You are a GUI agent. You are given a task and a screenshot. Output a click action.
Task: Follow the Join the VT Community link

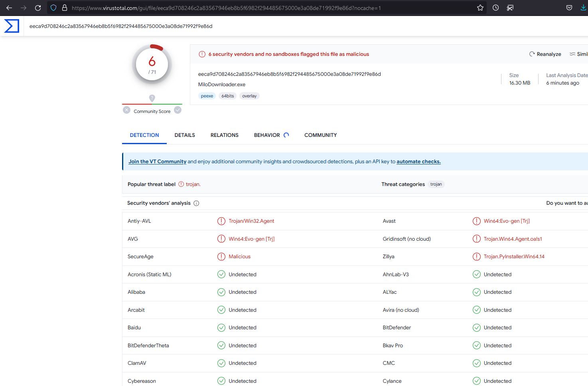pos(158,162)
